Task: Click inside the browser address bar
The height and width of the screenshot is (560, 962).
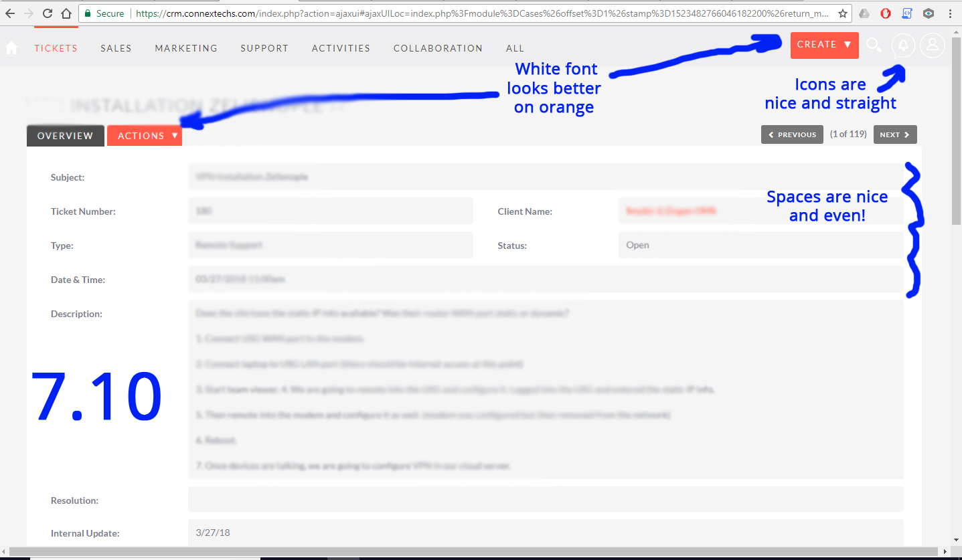Action: 402,13
